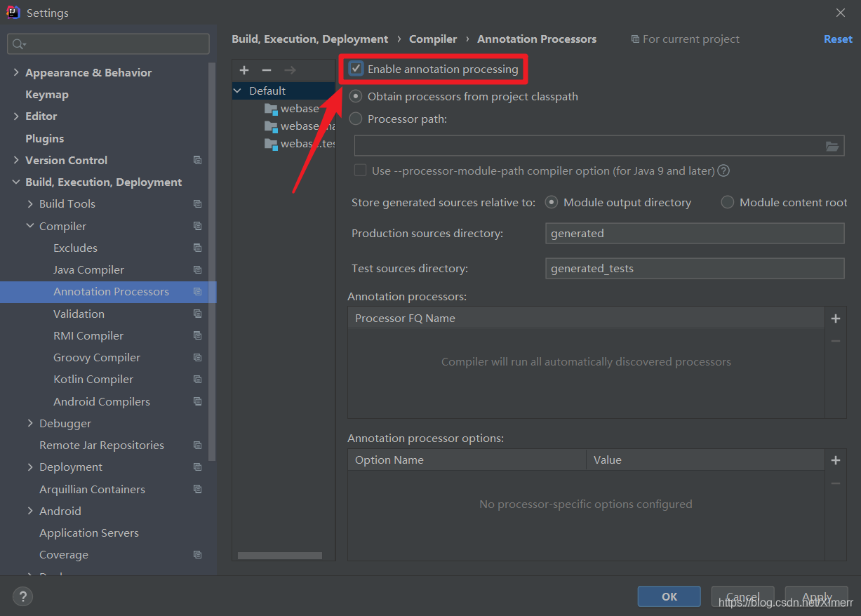Expand the Build Tools node

30,204
